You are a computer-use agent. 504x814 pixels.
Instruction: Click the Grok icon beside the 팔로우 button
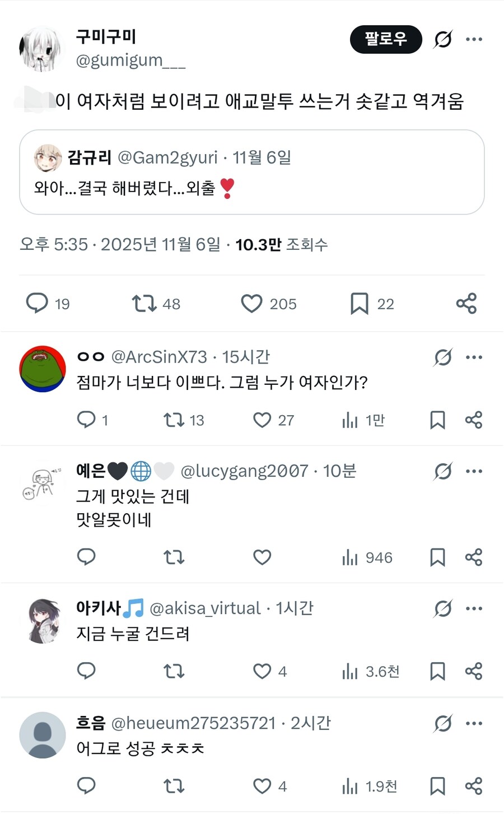click(443, 39)
